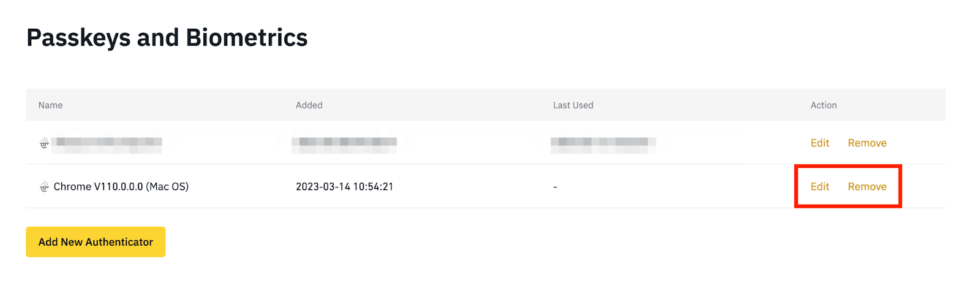This screenshot has width=980, height=283.
Task: Click the Passkeys and Biometrics heading
Action: coord(167,37)
